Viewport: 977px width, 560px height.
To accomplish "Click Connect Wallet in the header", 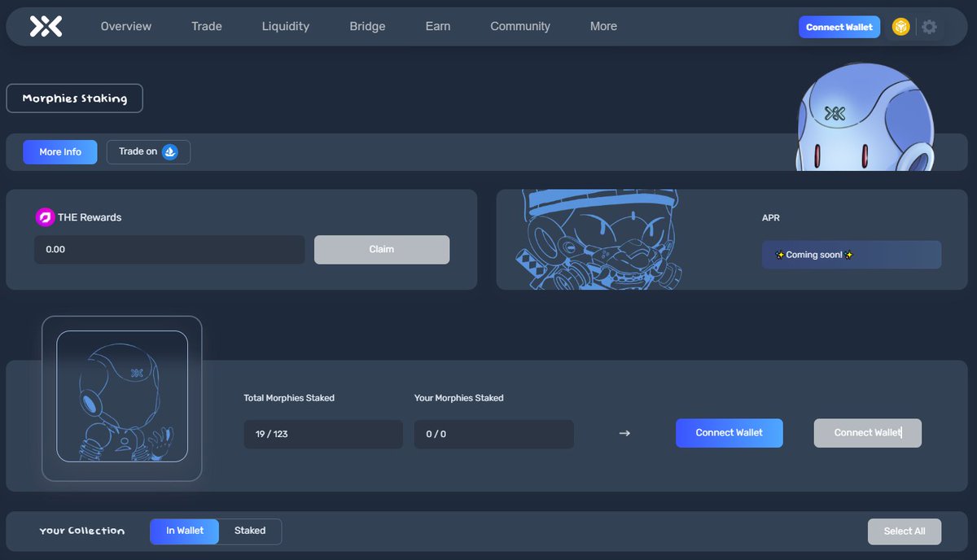I will click(x=839, y=27).
